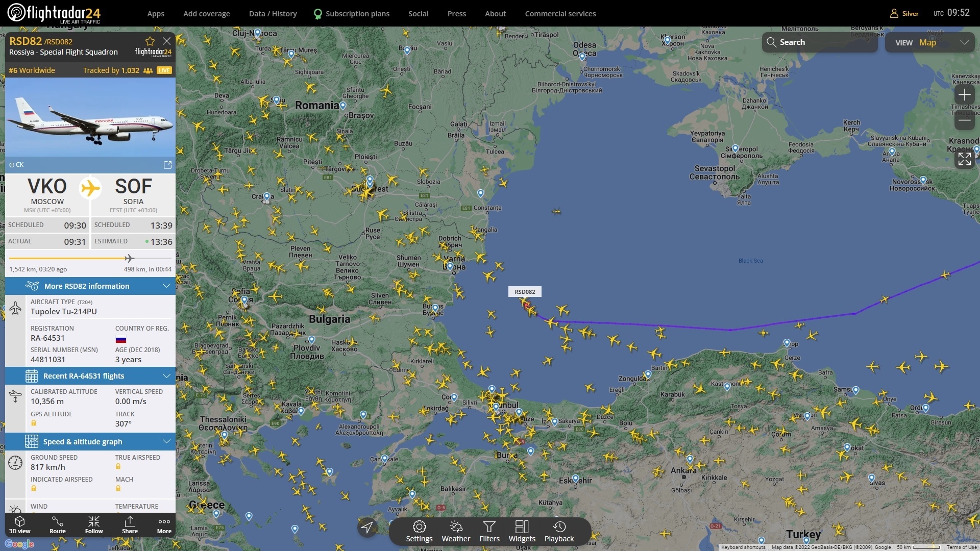This screenshot has width=980, height=551.
Task: Click the Odesa airport pin
Action: pyautogui.click(x=582, y=57)
